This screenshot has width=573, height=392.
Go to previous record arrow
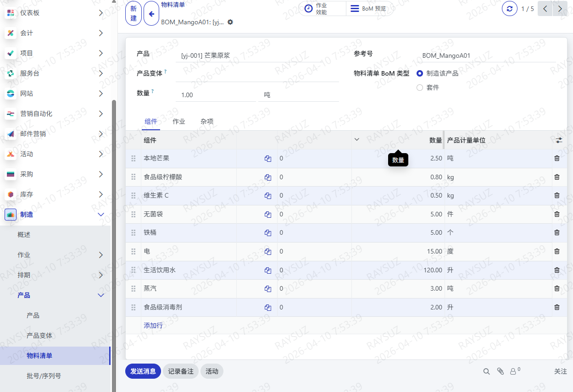(545, 9)
